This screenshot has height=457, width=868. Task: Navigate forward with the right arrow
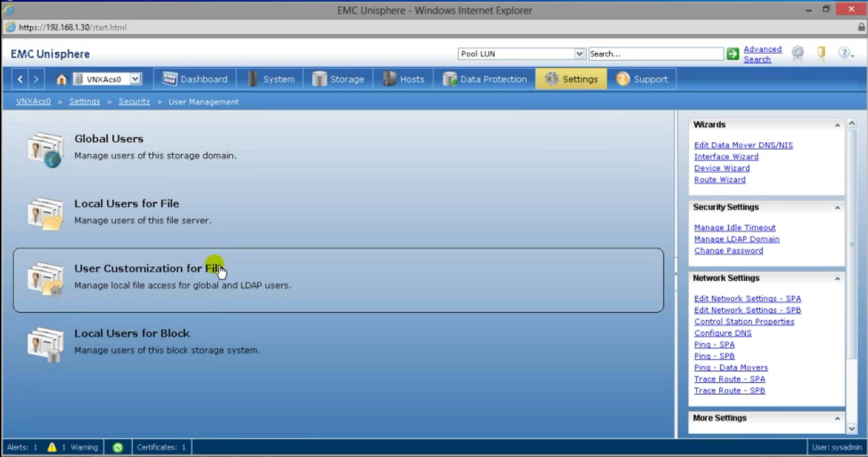pos(36,79)
